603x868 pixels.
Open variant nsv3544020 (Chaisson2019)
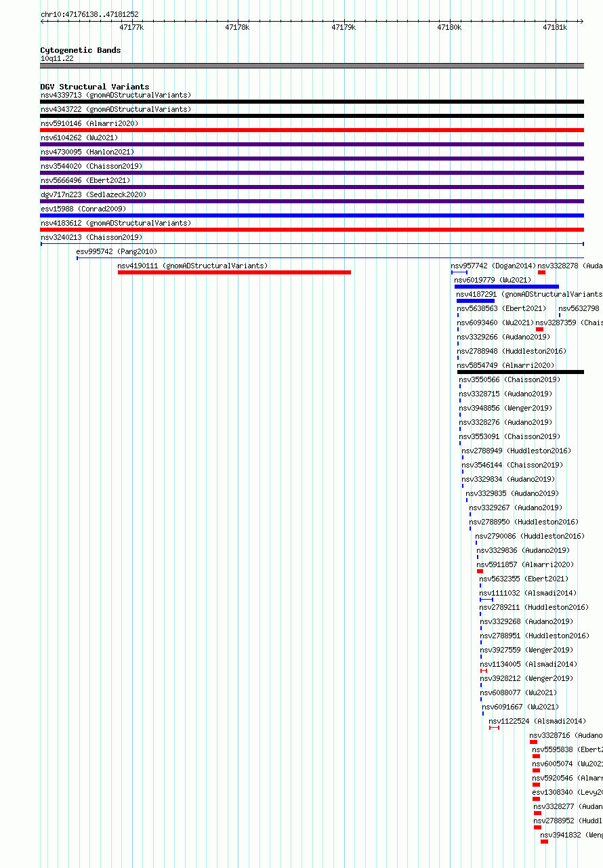pos(91,166)
